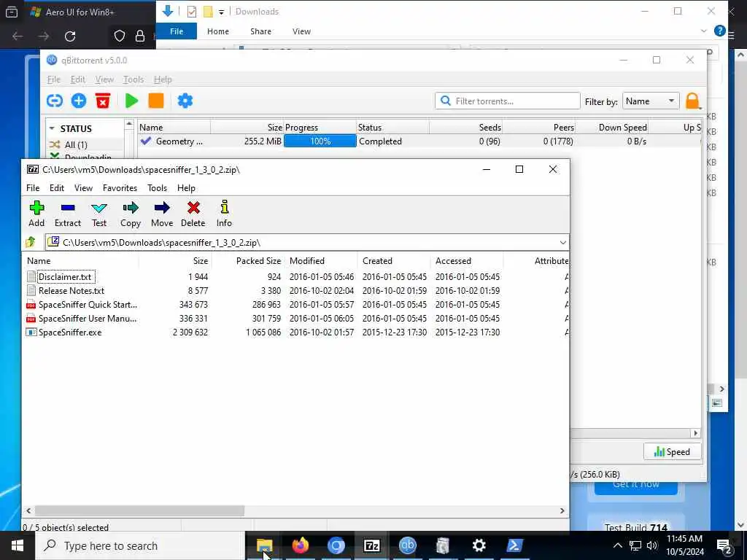The height and width of the screenshot is (560, 747).
Task: Open the Filter by Name dropdown
Action: click(x=650, y=101)
